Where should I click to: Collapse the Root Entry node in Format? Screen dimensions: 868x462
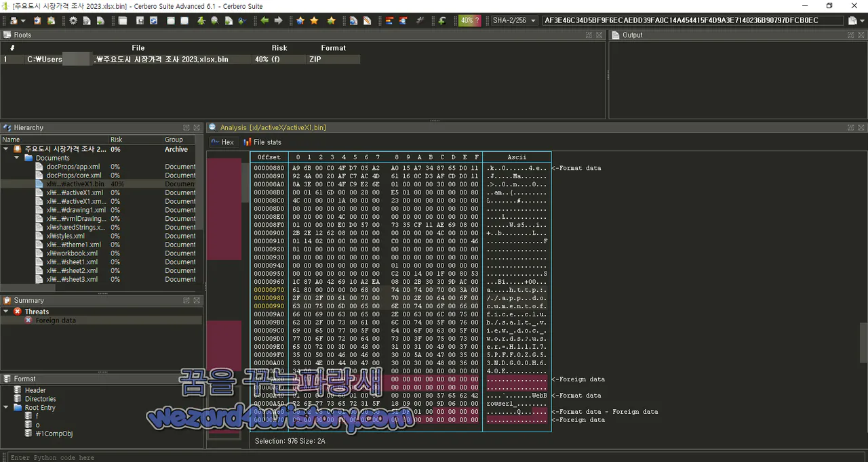point(6,408)
